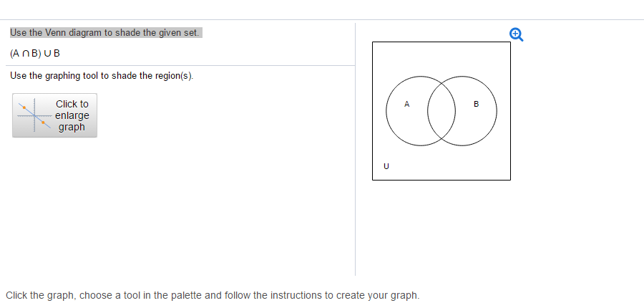Click the highlighted "Use the Venn diagram" instruction

click(x=106, y=33)
